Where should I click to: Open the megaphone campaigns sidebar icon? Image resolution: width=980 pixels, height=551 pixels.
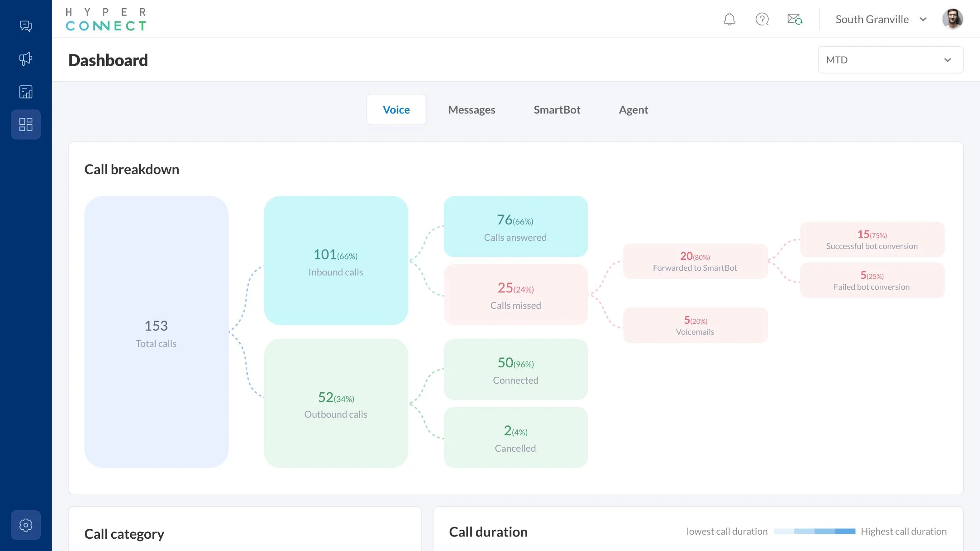[x=26, y=59]
